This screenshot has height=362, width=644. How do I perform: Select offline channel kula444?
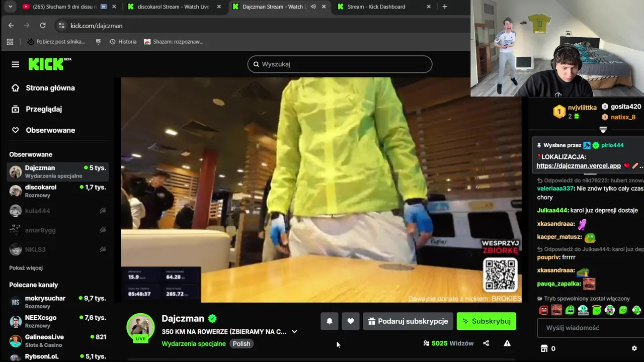point(58,211)
